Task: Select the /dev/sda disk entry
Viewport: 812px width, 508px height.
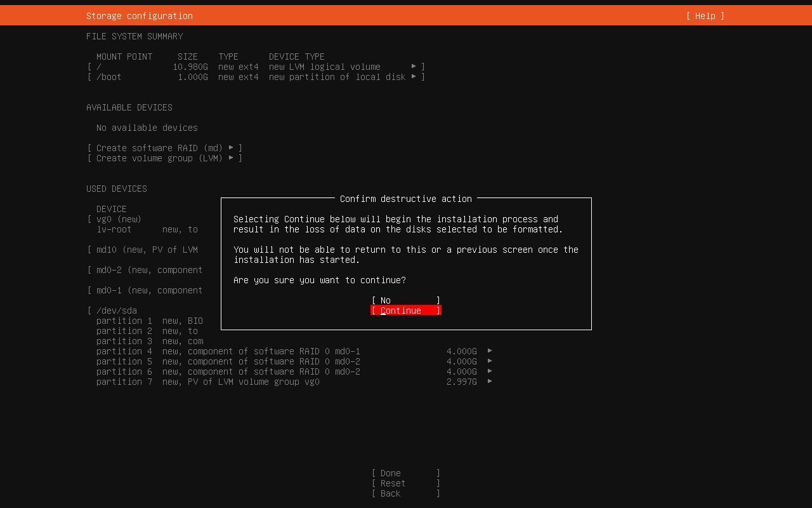Action: pyautogui.click(x=116, y=311)
